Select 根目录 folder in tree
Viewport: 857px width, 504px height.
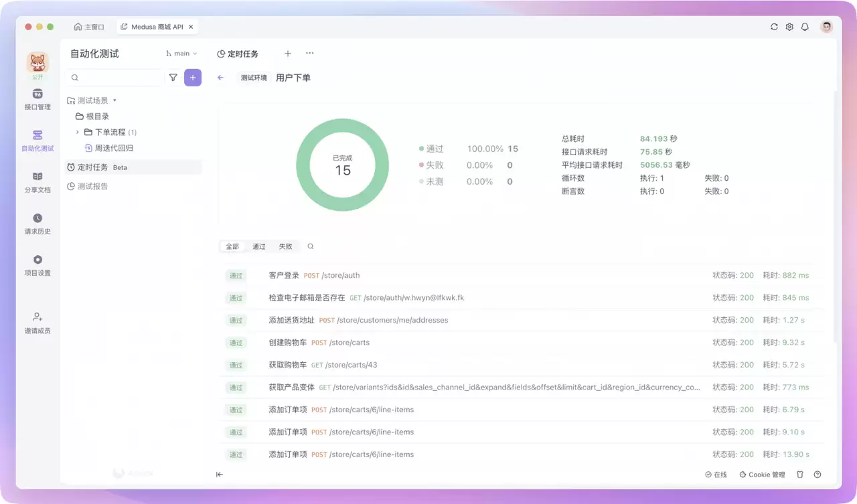pos(92,116)
